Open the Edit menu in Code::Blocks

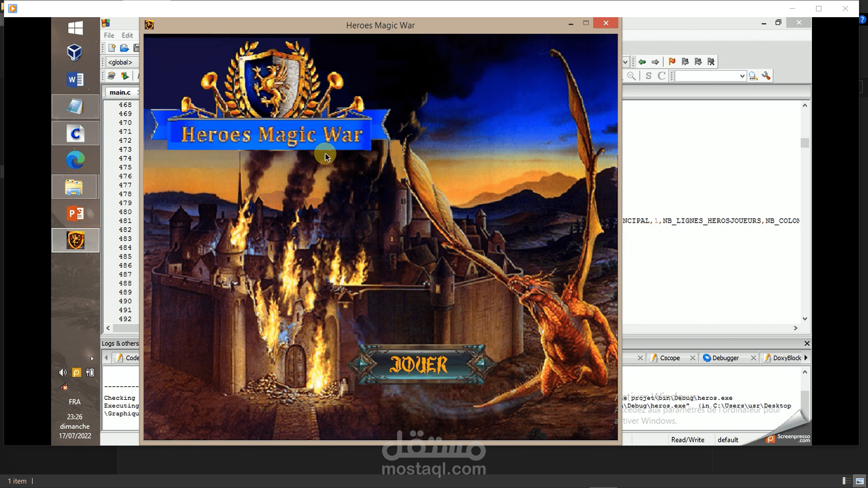tap(127, 35)
